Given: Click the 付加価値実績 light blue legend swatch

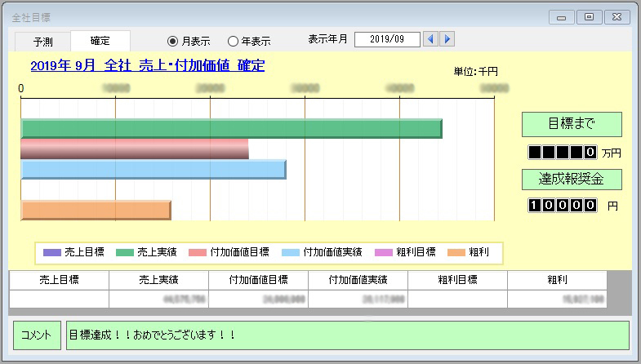Looking at the screenshot, I should click(x=291, y=252).
